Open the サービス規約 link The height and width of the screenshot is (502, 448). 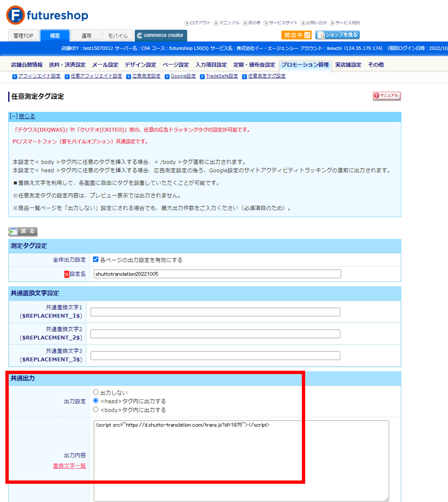point(347,23)
